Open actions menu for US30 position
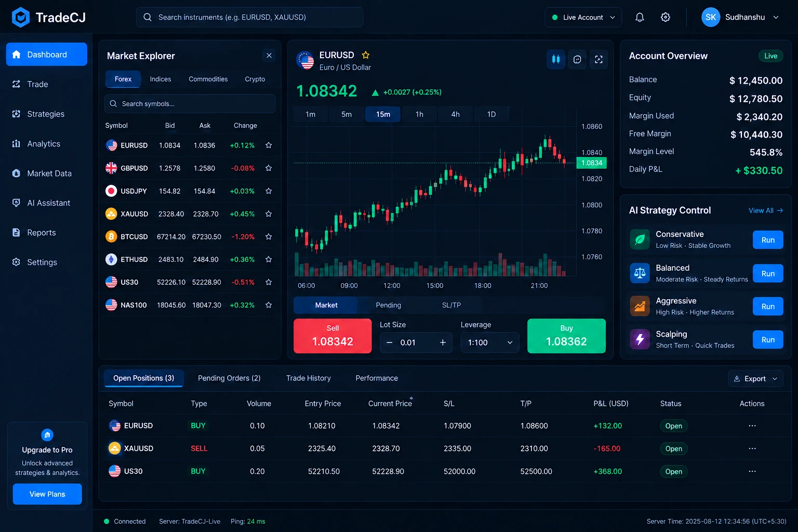 coord(752,471)
